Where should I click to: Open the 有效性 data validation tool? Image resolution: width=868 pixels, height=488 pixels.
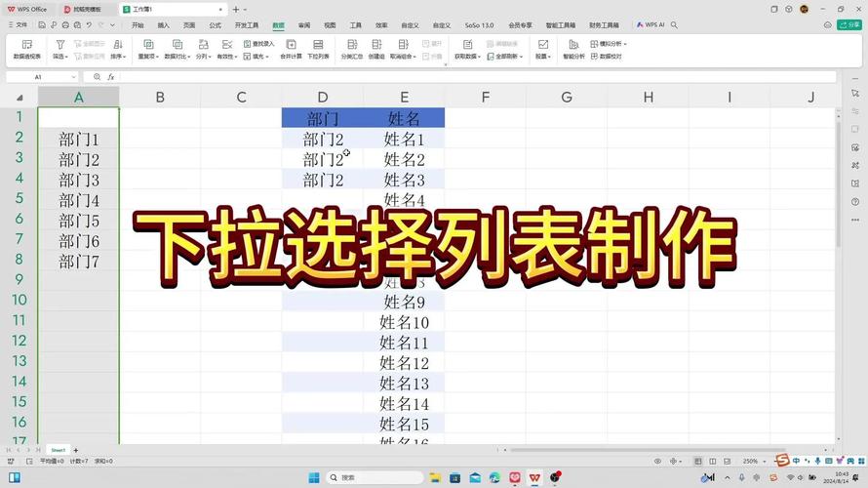pos(226,50)
